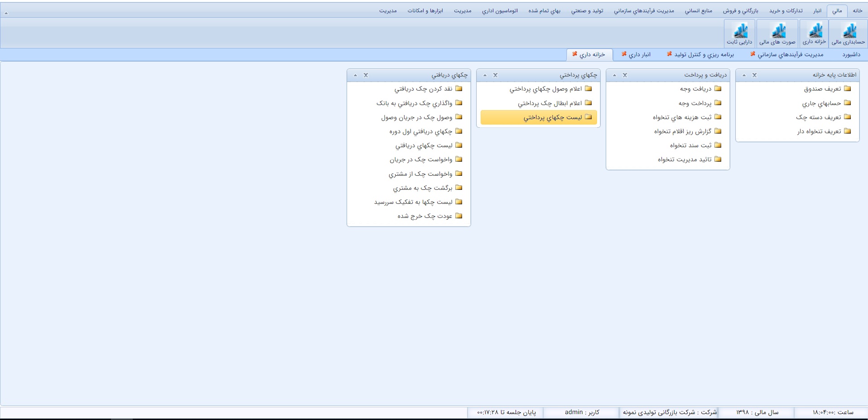This screenshot has height=420, width=868.
Task: Click folder icon beside برگشت چک به مشتري
Action: click(x=458, y=188)
